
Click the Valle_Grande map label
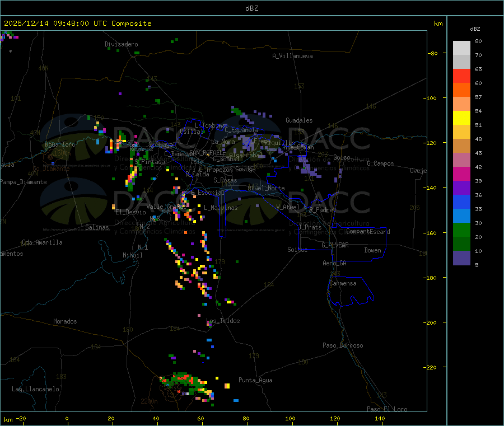(x=165, y=206)
